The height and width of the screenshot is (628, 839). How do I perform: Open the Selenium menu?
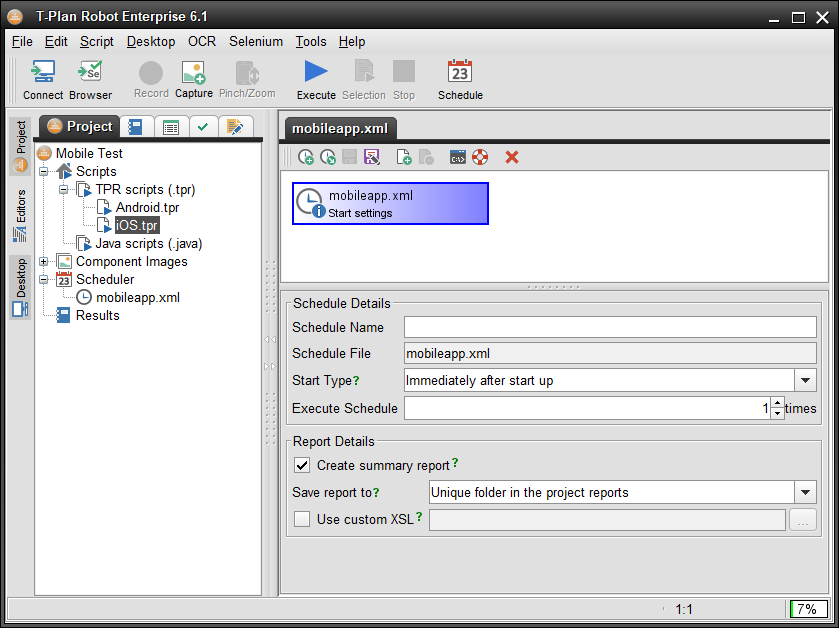255,42
